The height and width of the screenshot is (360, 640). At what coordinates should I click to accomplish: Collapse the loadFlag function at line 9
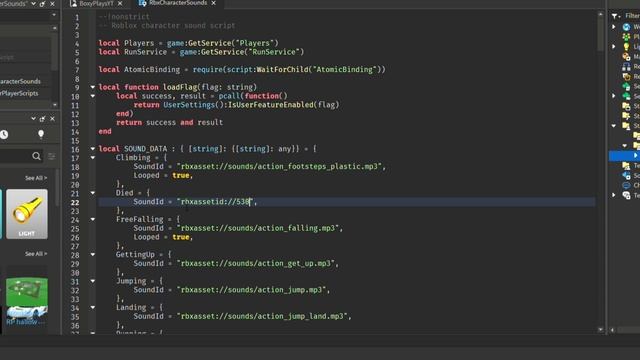pos(93,87)
